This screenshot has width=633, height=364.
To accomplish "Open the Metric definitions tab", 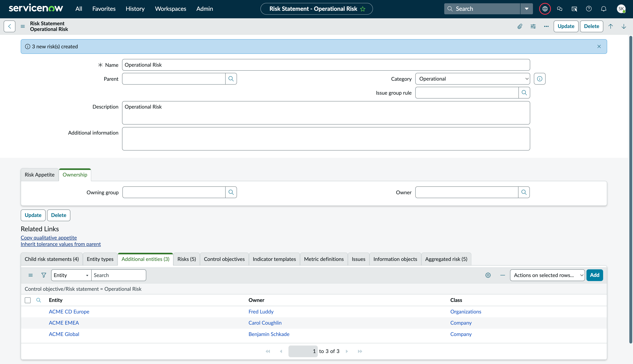I will coord(324,259).
